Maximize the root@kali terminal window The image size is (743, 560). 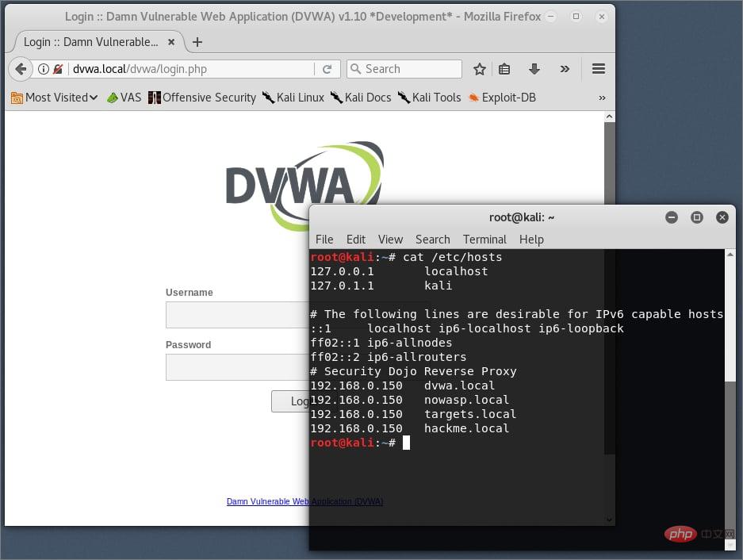[696, 217]
